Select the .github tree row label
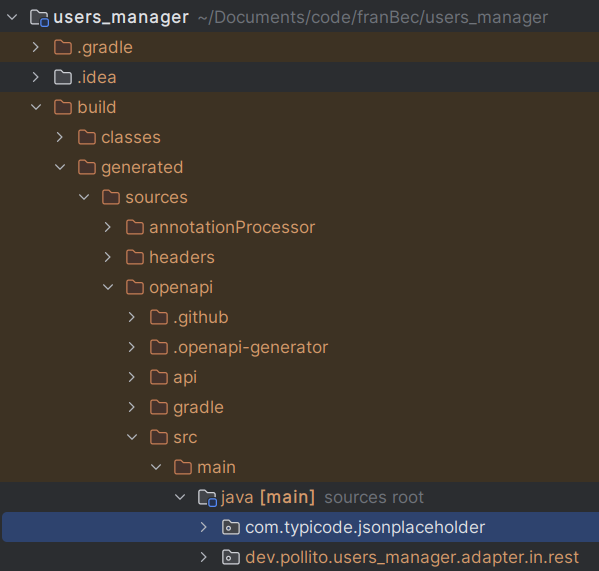 click(201, 318)
